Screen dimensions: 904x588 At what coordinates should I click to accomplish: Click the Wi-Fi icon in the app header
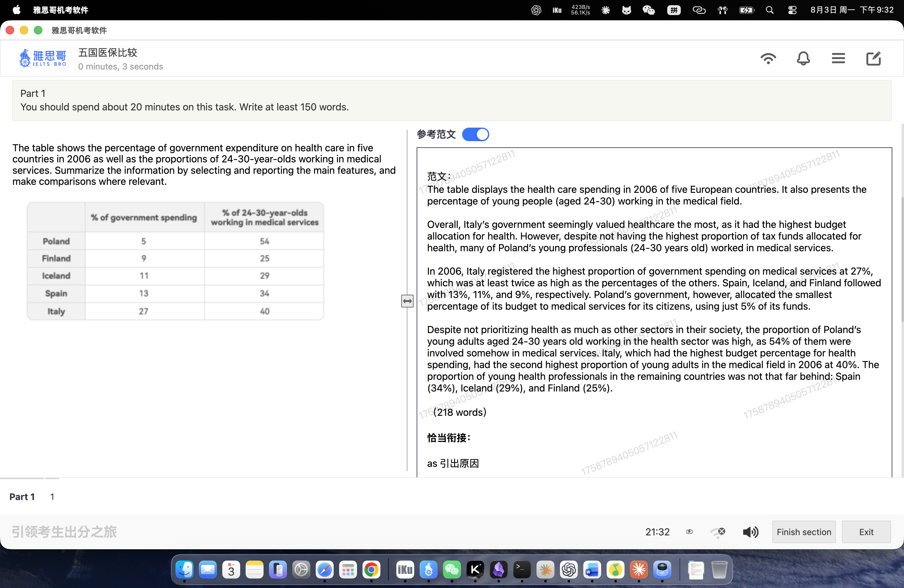pos(768,58)
